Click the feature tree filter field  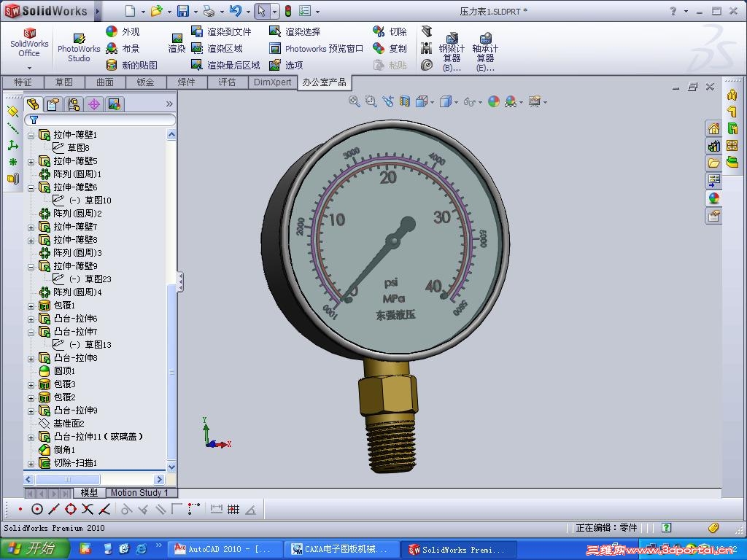coord(101,120)
